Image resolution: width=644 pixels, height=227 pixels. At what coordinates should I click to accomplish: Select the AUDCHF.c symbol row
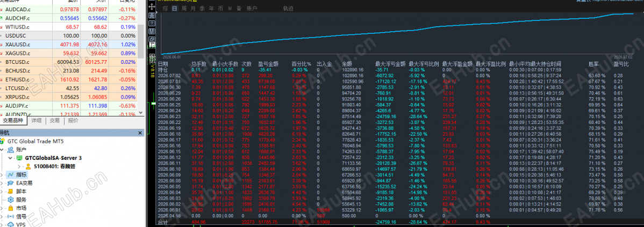tap(69, 18)
